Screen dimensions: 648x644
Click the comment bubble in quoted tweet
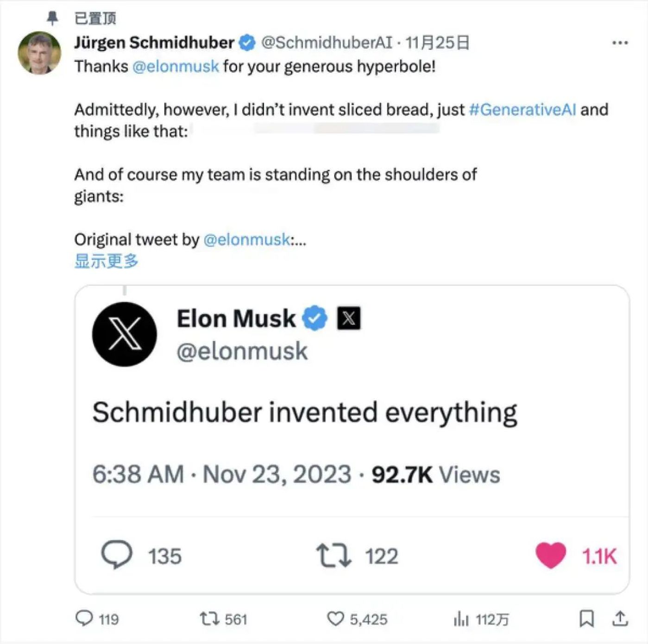pyautogui.click(x=117, y=555)
